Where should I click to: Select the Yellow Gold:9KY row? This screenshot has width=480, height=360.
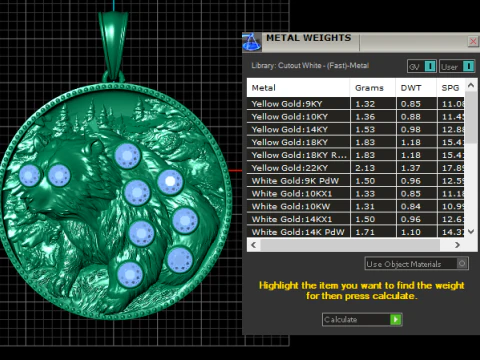tap(356, 104)
